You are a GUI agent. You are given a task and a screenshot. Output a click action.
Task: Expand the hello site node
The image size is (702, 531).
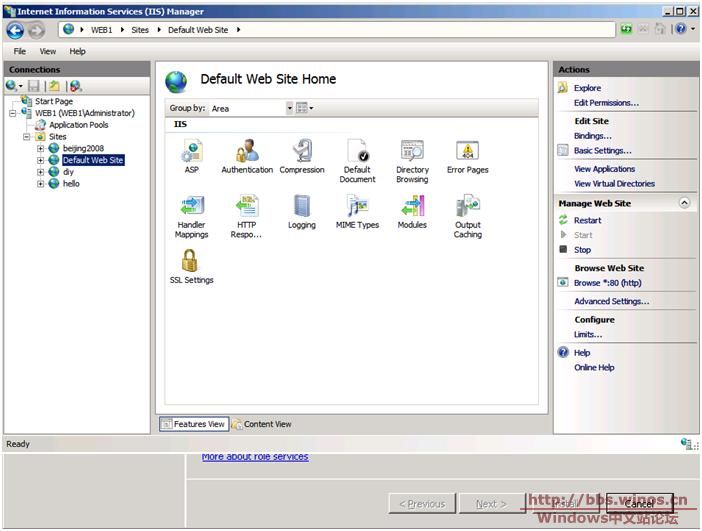(x=40, y=184)
